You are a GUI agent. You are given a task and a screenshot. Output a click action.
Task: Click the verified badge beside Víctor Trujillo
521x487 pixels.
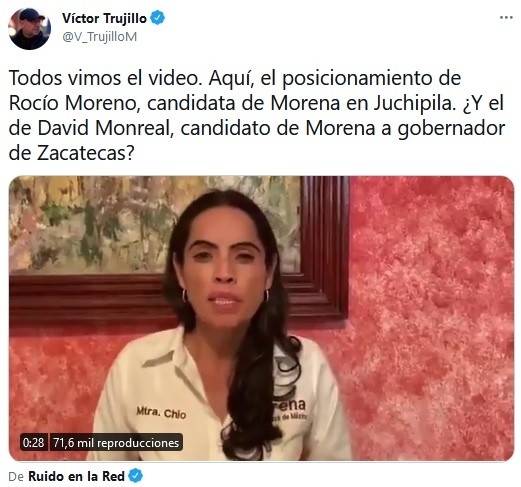pos(157,18)
